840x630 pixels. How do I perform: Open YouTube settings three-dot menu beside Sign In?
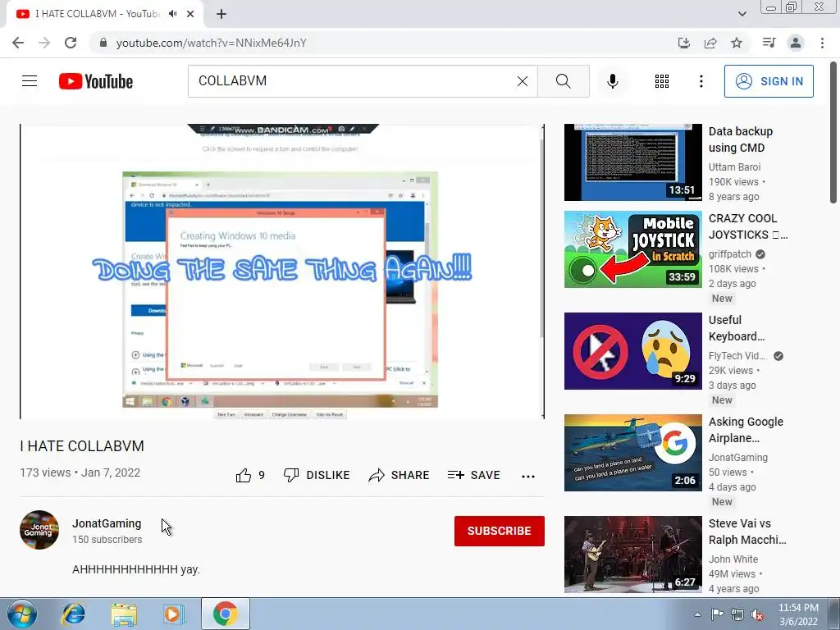[x=701, y=81]
